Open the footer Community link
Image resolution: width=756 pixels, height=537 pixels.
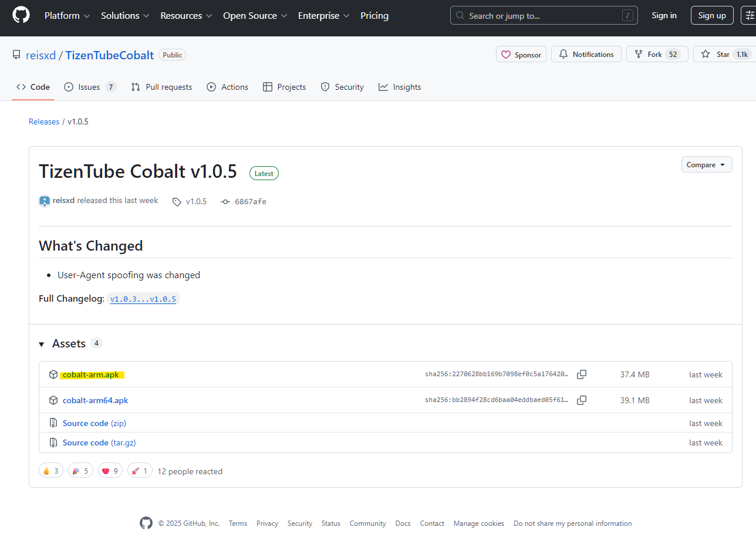point(368,524)
